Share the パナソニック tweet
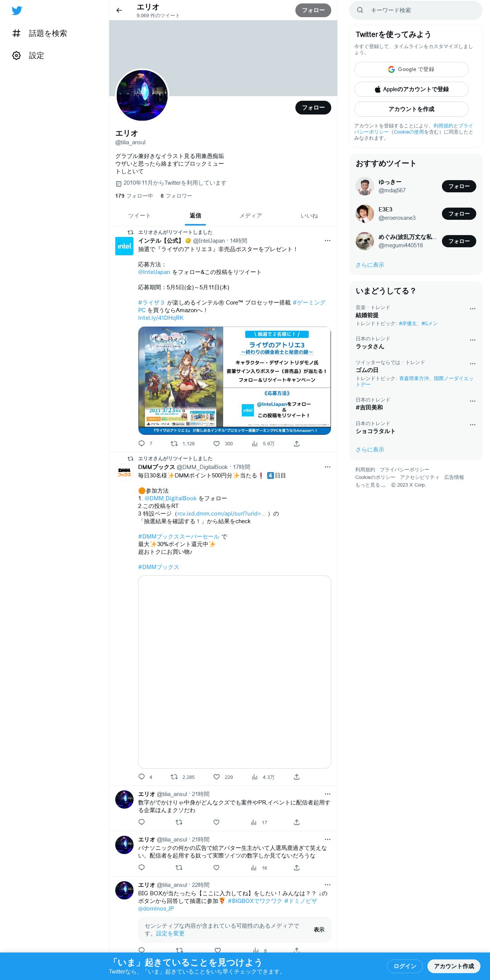The width and height of the screenshot is (490, 980). pyautogui.click(x=297, y=867)
